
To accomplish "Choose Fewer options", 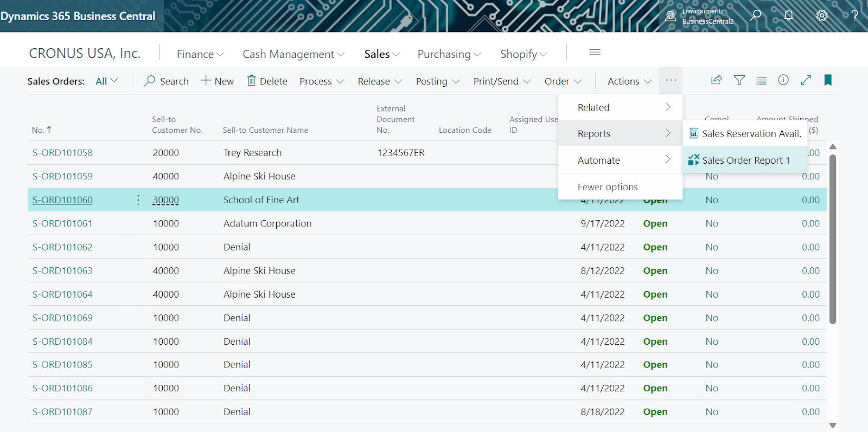I will [x=620, y=187].
